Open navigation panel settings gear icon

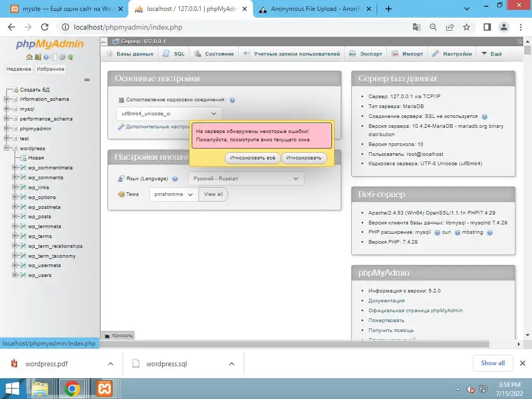pyautogui.click(x=62, y=57)
